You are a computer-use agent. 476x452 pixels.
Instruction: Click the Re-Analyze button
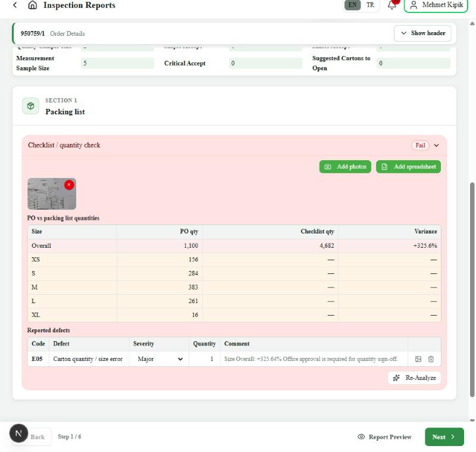coord(414,378)
